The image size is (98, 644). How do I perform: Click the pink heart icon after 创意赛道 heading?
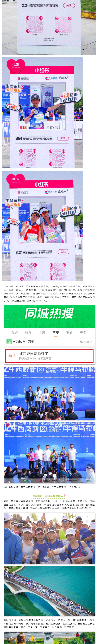pyautogui.click(x=65, y=495)
